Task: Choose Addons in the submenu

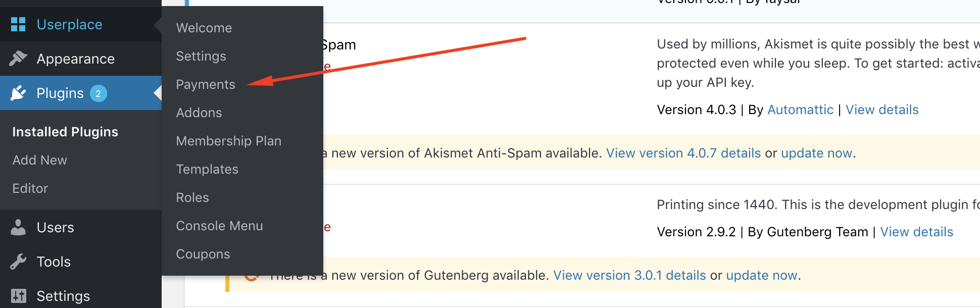Action: 199,113
